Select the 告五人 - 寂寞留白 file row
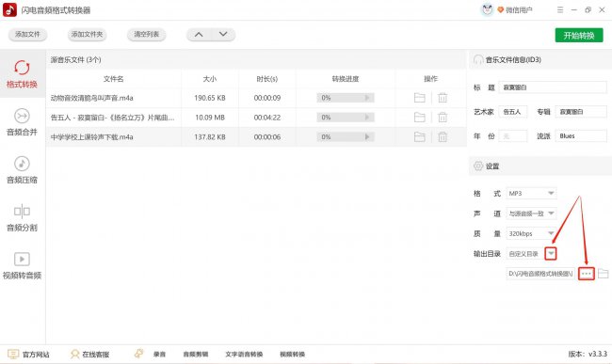612x364 pixels. pos(256,118)
